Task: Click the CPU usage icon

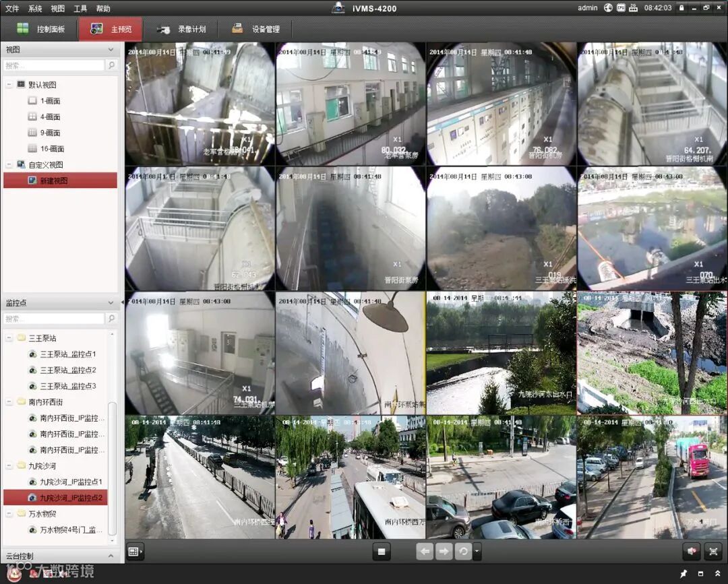Action: [x=621, y=8]
